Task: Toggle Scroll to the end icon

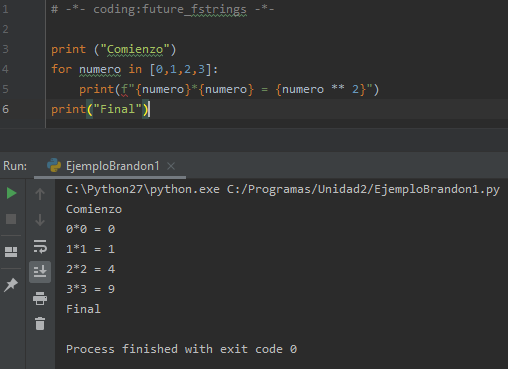Action: (40, 272)
